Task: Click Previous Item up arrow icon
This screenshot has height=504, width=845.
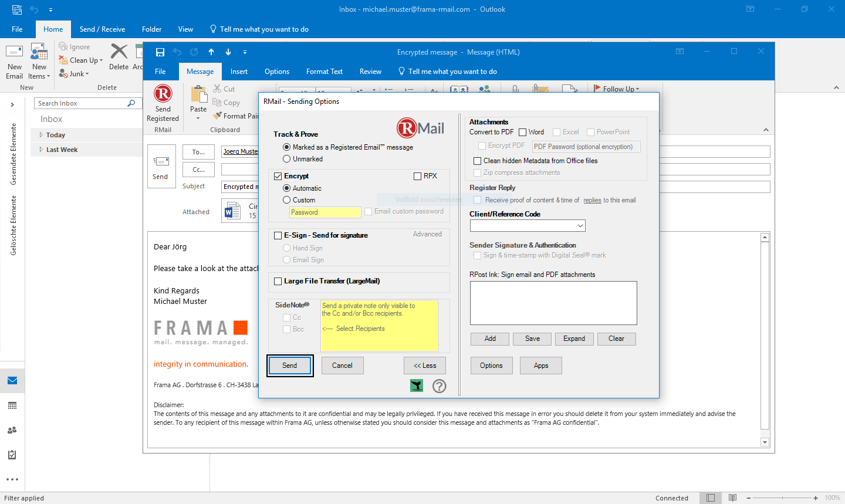Action: (x=211, y=52)
